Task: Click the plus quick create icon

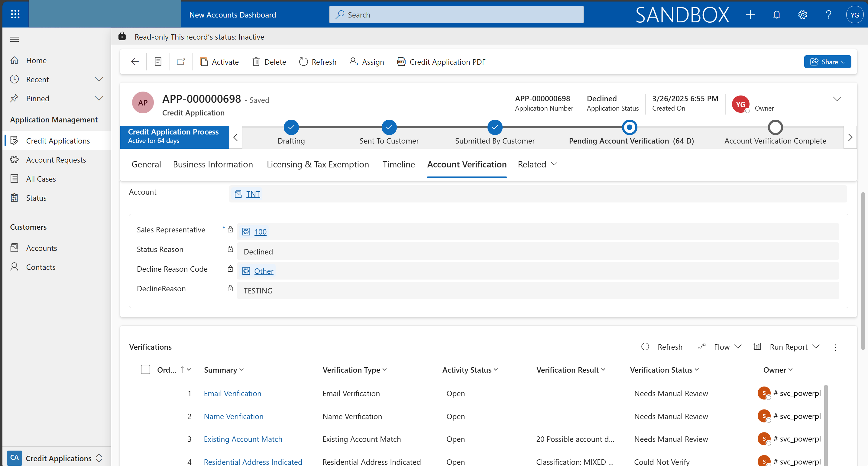Action: click(750, 15)
